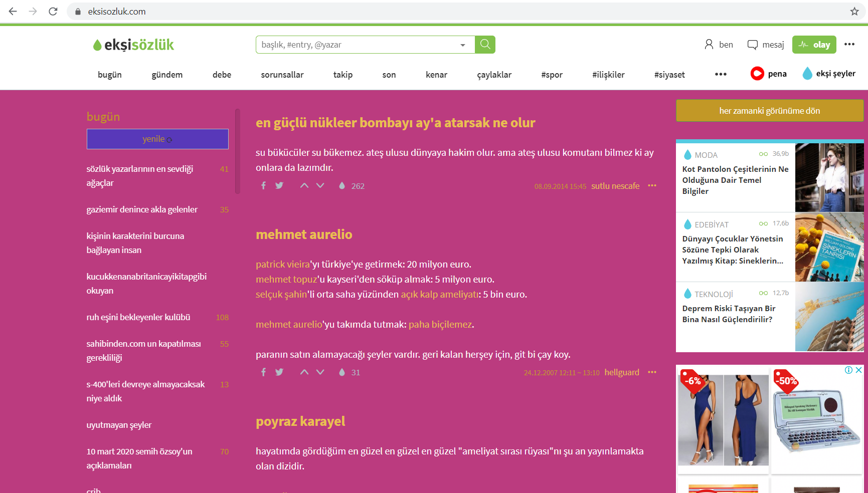Open topic gaziemir denince akla gelenler
Image resolution: width=868 pixels, height=493 pixels.
142,209
